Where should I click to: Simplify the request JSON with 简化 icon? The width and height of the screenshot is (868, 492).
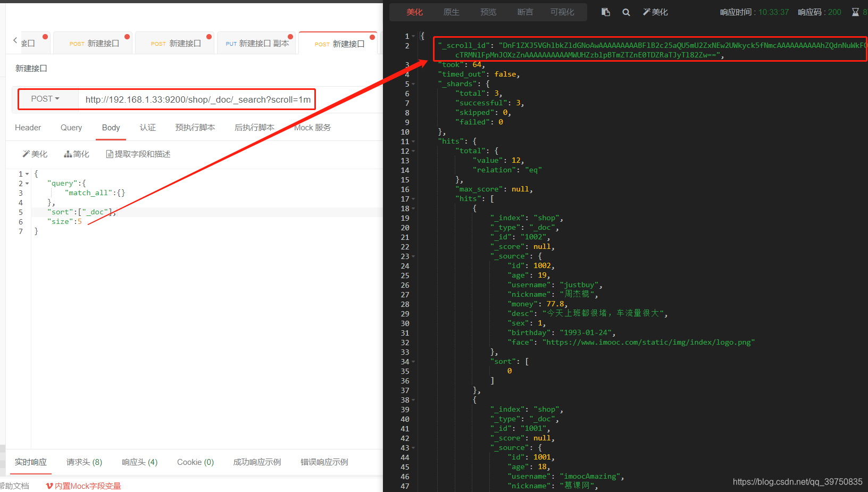[x=76, y=154]
